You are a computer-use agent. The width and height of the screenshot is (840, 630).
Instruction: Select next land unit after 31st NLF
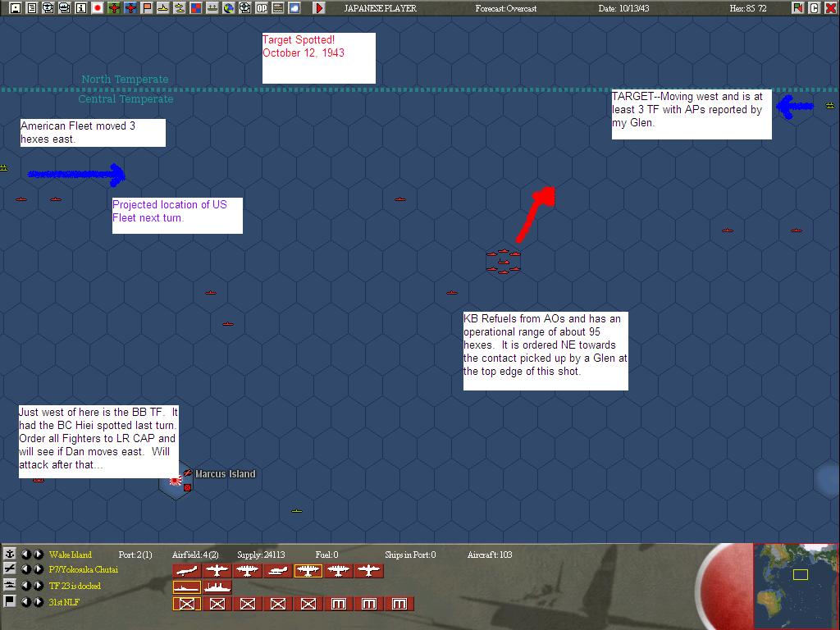(38, 601)
